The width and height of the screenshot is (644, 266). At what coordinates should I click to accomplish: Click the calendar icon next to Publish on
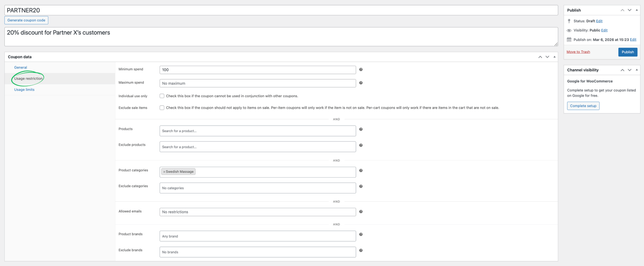click(x=569, y=40)
